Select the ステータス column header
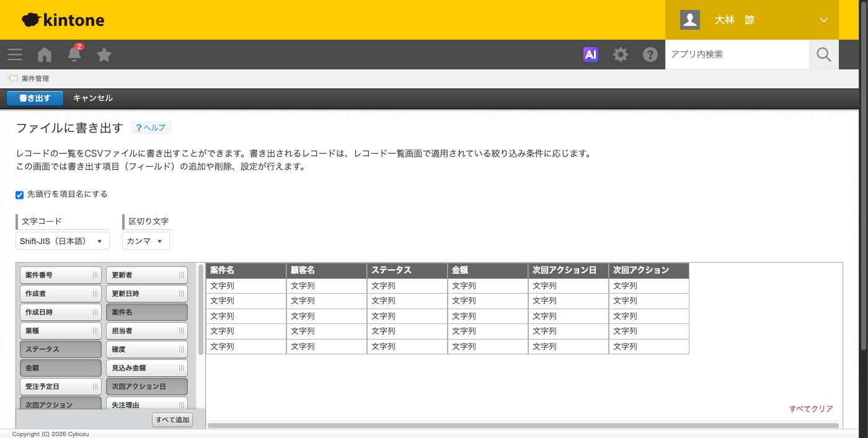868x438 pixels. [x=407, y=270]
